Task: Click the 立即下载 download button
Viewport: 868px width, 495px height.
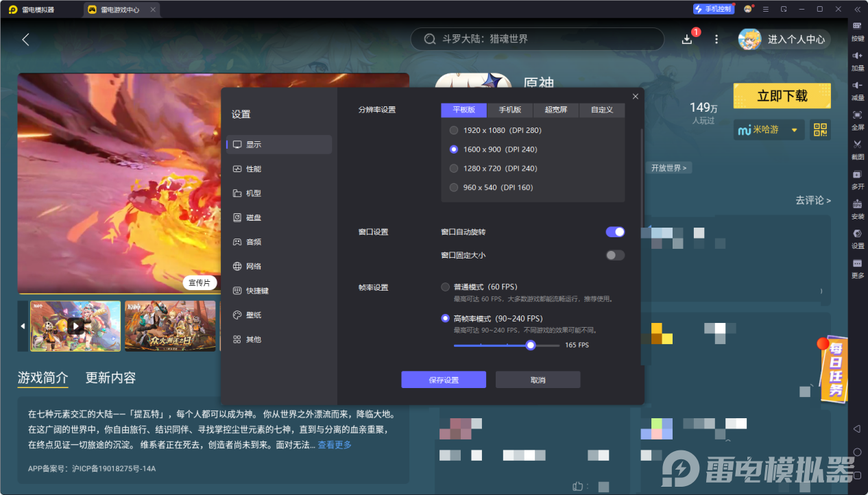Action: [782, 95]
